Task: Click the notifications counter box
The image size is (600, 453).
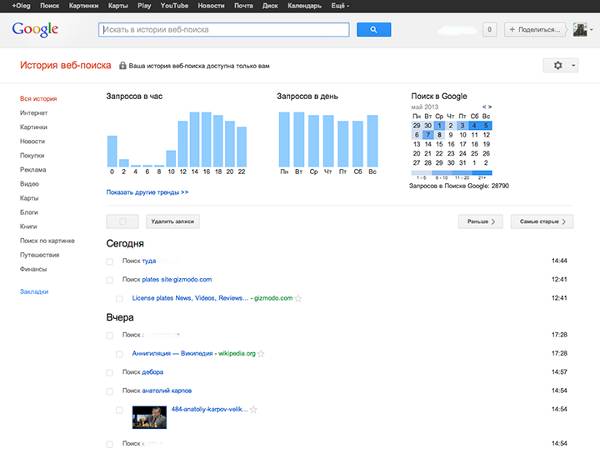Action: 489,29
